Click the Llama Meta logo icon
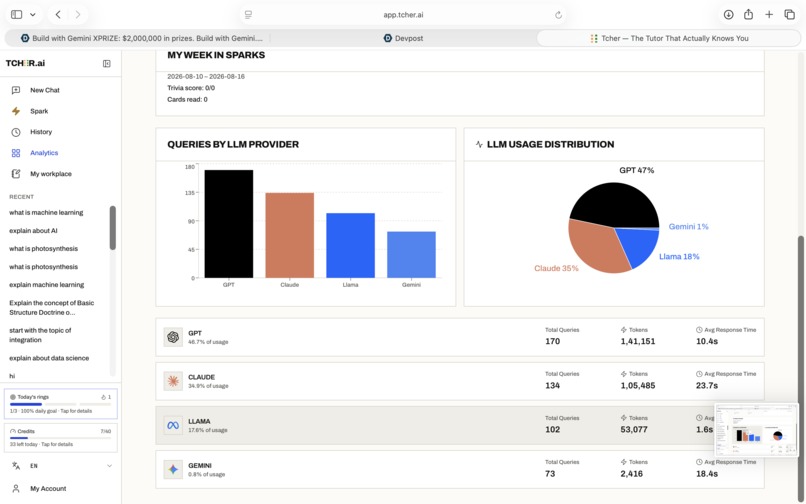 173,425
